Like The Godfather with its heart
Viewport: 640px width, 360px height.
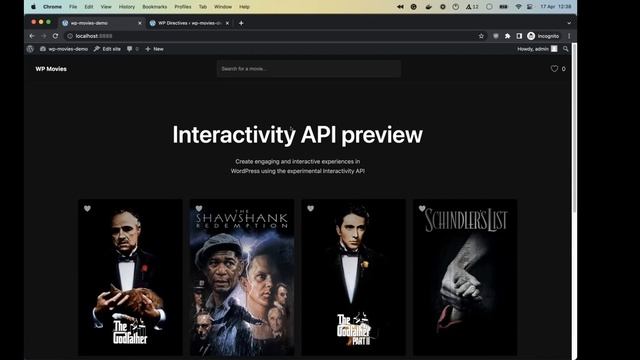tap(87, 209)
